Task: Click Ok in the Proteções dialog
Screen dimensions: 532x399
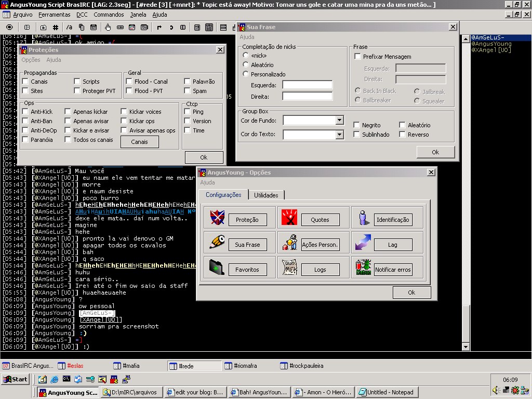Action: click(x=204, y=157)
